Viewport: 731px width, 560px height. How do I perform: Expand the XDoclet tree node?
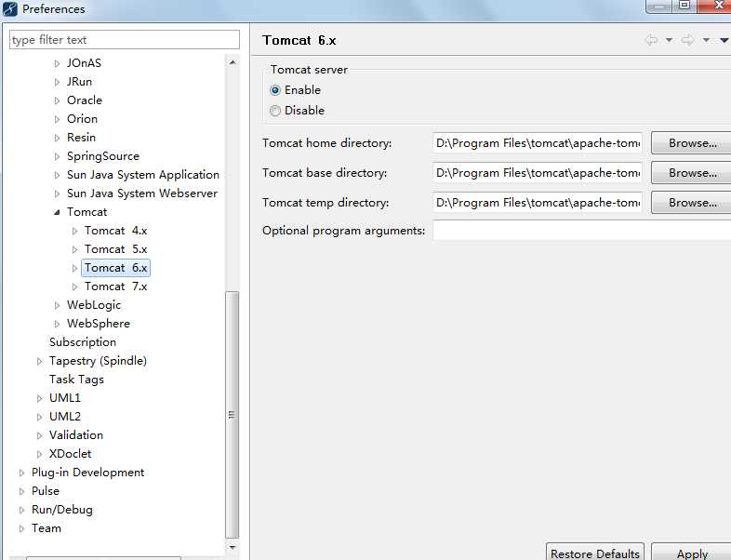coord(39,455)
